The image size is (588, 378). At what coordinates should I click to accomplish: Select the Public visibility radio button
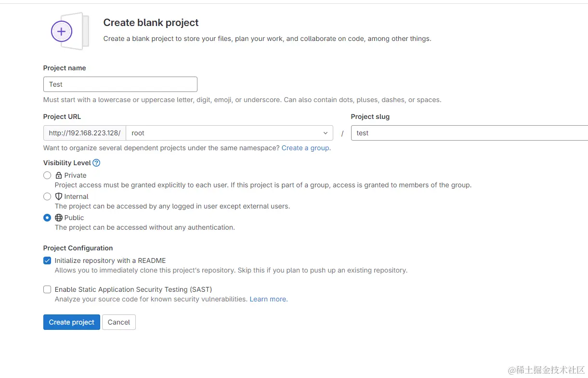tap(47, 218)
